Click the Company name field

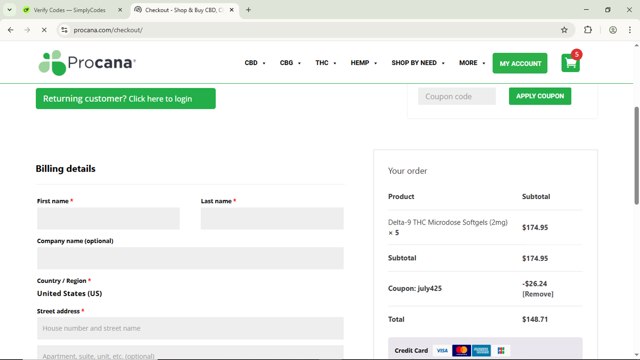coord(190,258)
